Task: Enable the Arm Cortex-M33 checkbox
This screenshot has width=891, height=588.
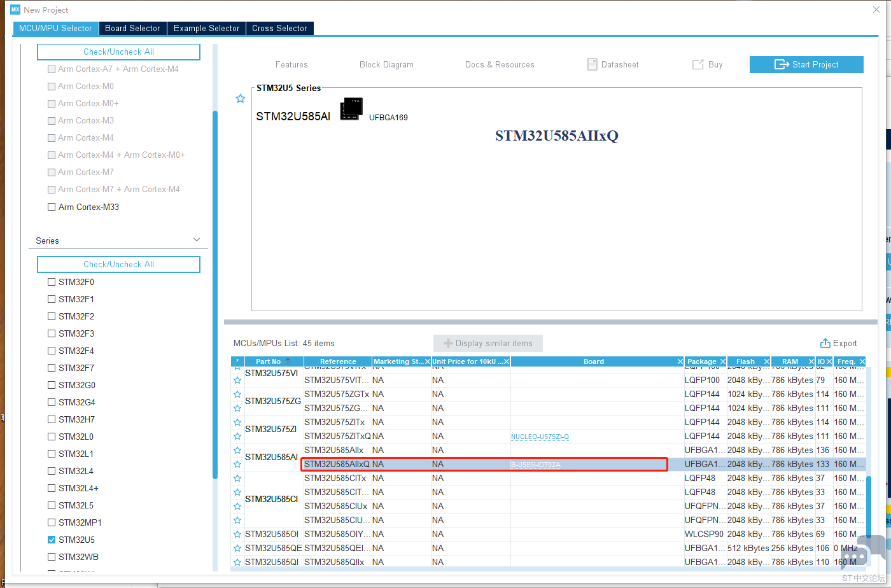Action: (52, 207)
